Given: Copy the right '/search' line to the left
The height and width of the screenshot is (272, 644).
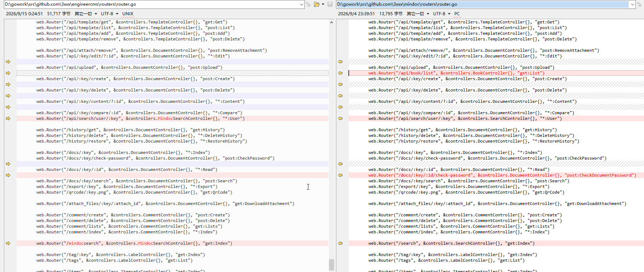Looking at the screenshot, I should pos(340,243).
